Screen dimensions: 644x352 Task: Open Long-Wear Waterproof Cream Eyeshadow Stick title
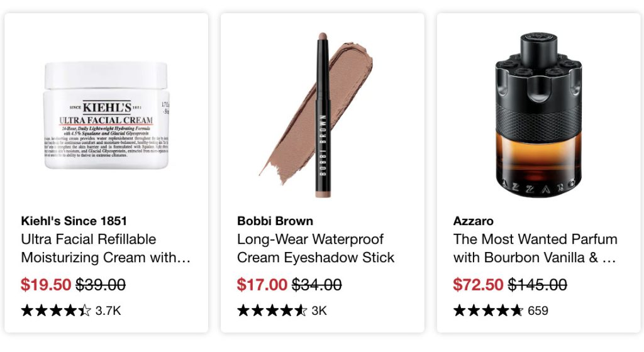(316, 248)
